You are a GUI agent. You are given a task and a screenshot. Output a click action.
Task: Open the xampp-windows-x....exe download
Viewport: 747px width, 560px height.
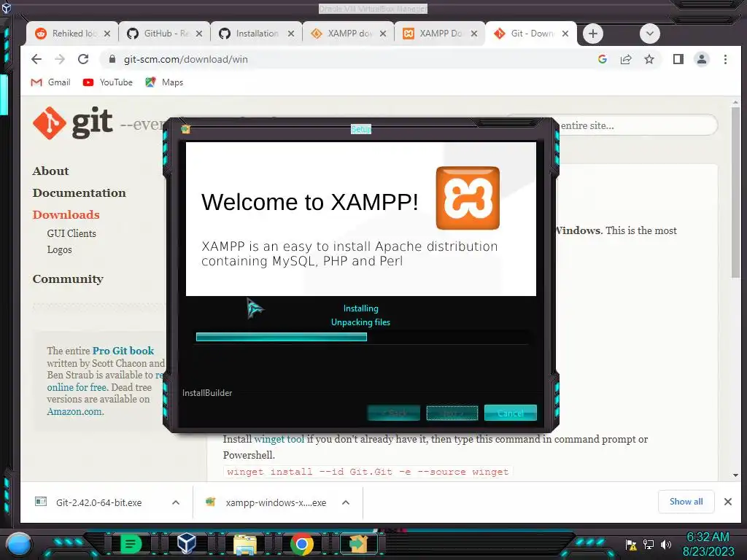[x=276, y=503]
